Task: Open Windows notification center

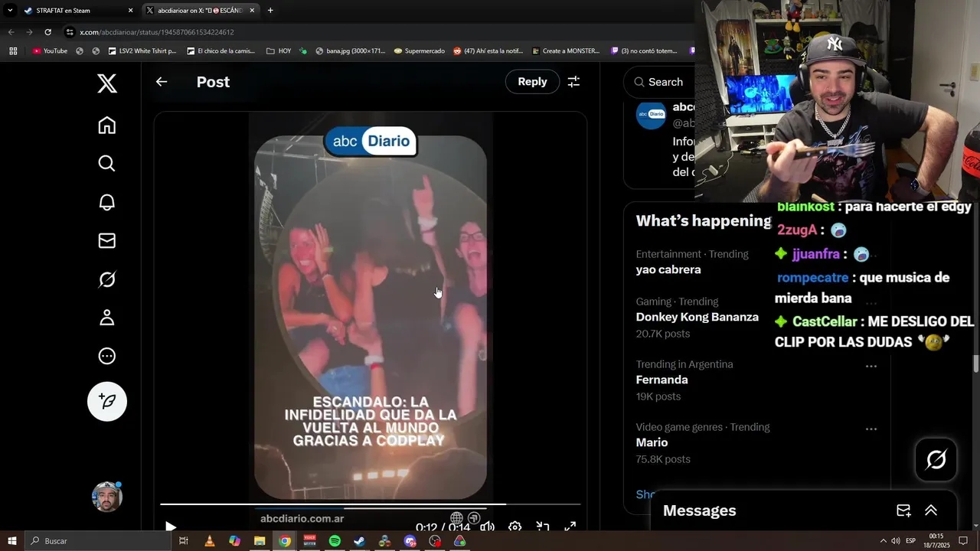Action: pyautogui.click(x=963, y=541)
